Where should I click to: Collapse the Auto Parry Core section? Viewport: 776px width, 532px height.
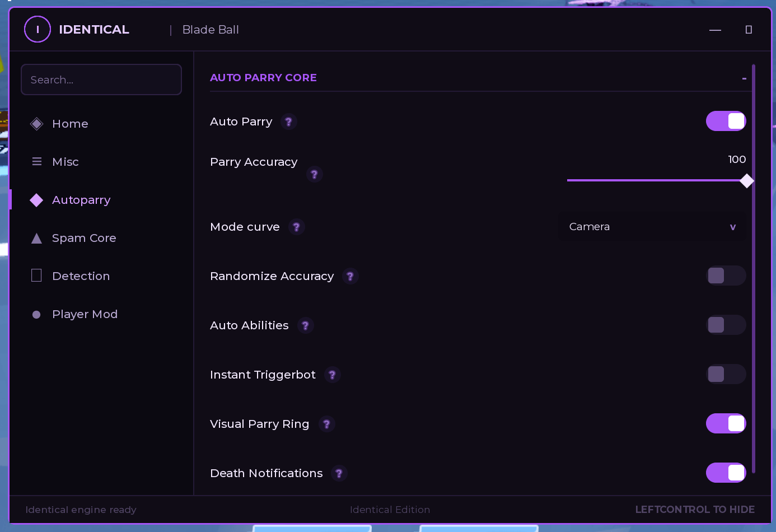click(x=744, y=78)
